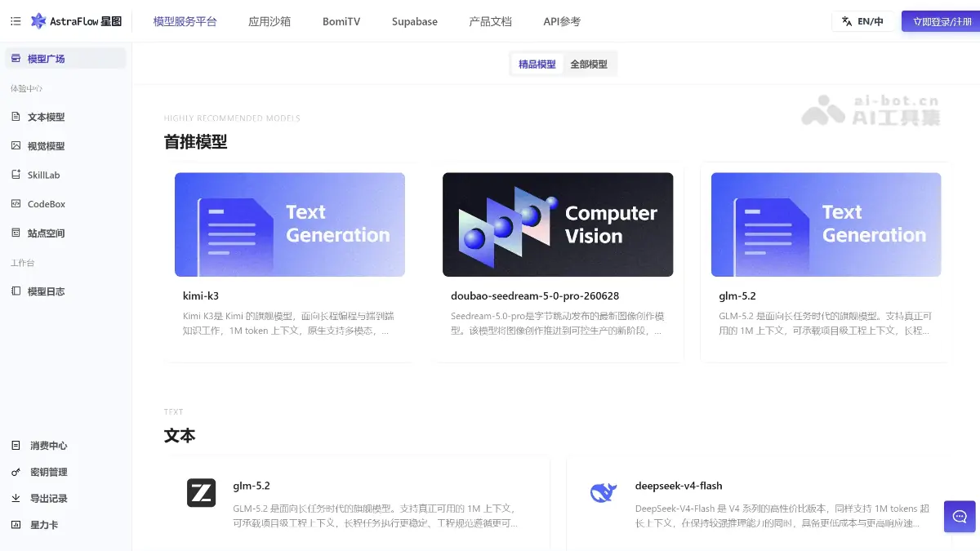Image resolution: width=980 pixels, height=551 pixels.
Task: Click the 文本 section heading
Action: tap(180, 435)
